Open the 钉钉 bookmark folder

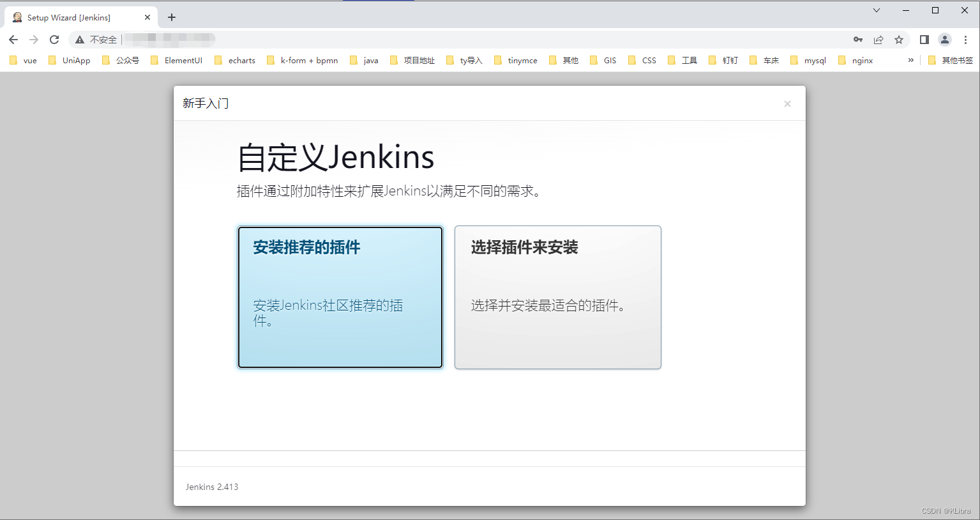723,61
